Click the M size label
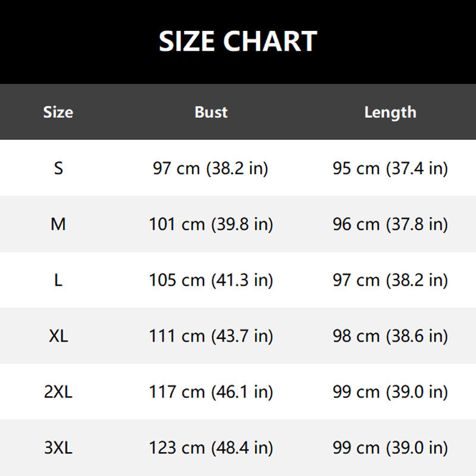This screenshot has width=476, height=476. 58,224
